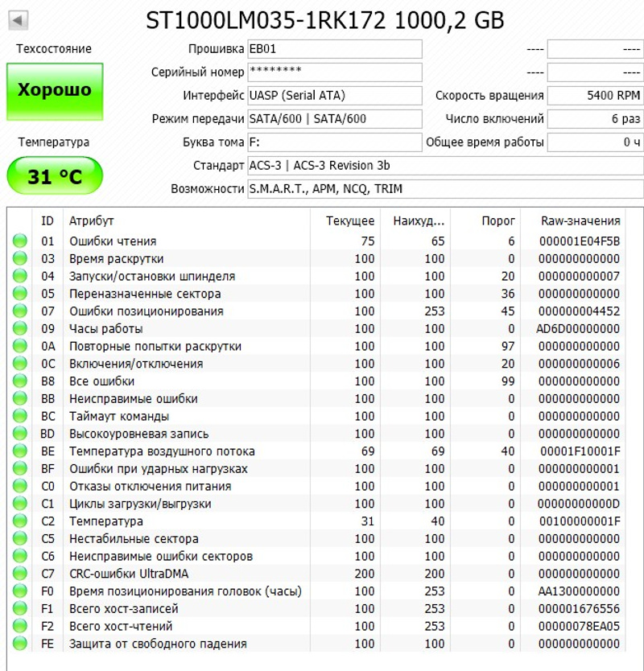Click the Raw-значения column header
The width and height of the screenshot is (644, 671).
point(581,220)
